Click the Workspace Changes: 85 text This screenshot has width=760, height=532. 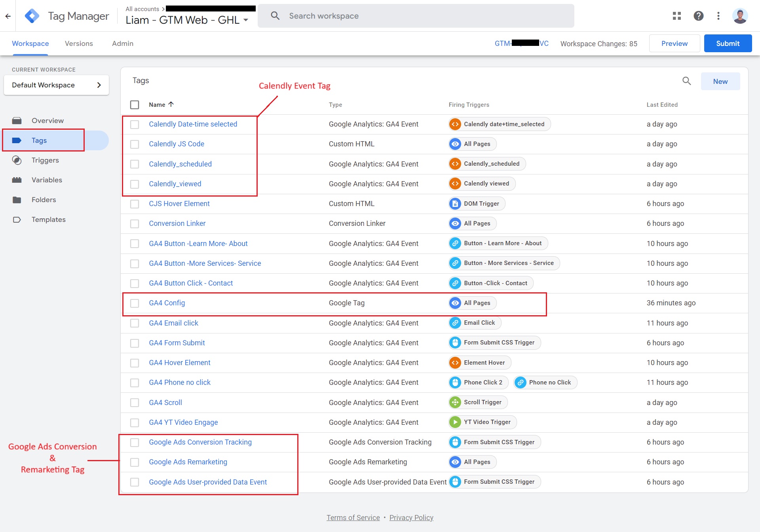pyautogui.click(x=598, y=44)
